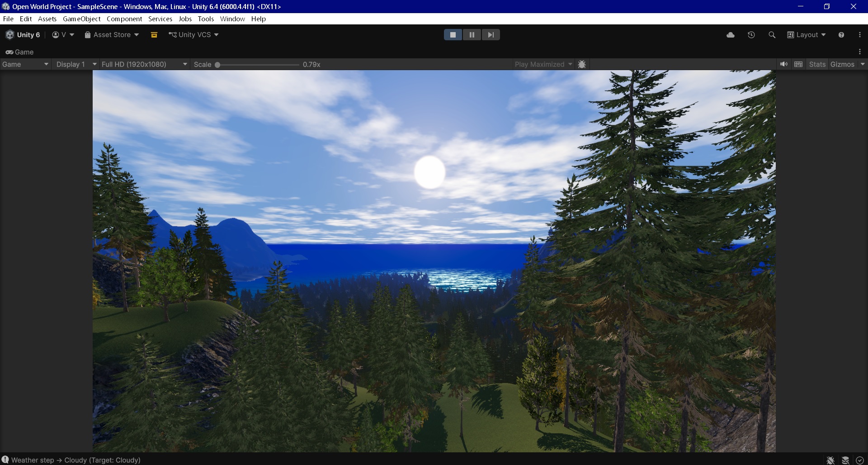Open the account V dropdown
The height and width of the screenshot is (465, 868).
coord(63,35)
